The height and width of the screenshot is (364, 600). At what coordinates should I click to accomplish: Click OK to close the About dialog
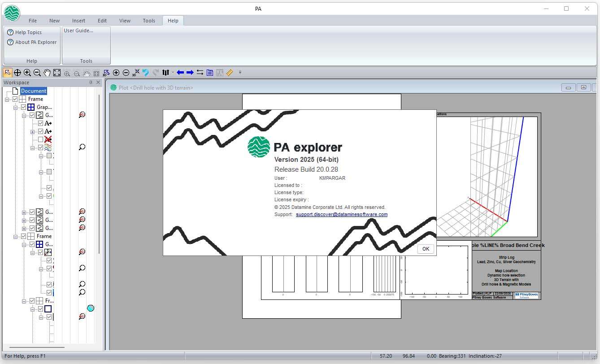coord(426,249)
